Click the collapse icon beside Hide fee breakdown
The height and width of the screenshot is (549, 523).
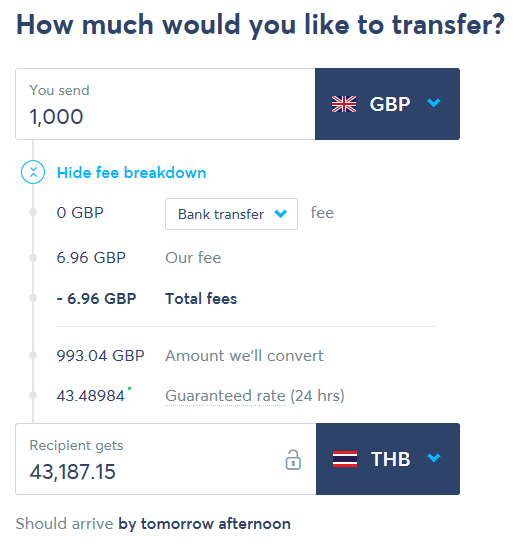click(33, 172)
